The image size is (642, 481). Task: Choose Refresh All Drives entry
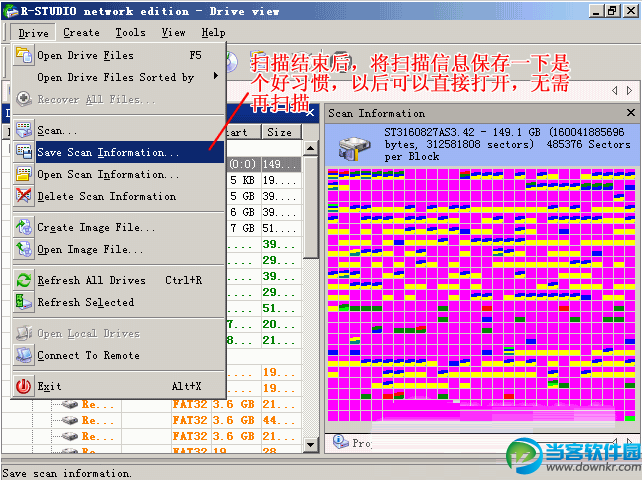tap(119, 280)
